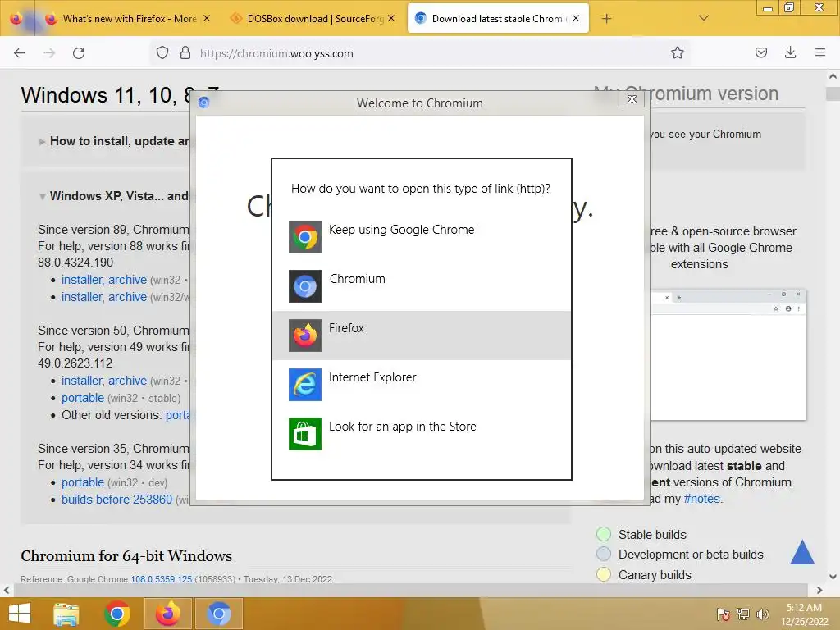Click Chromium browser screenshot thumbnail
The height and width of the screenshot is (630, 840).
tap(728, 355)
